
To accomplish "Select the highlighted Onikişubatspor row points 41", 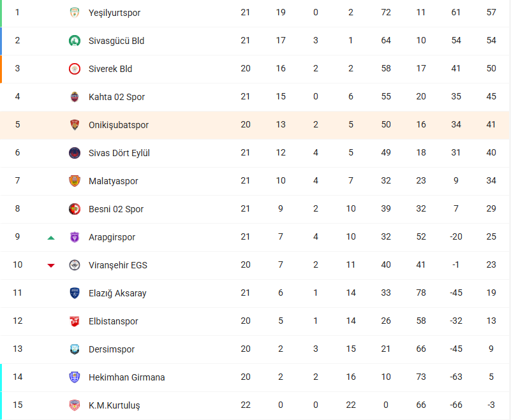I will (491, 124).
